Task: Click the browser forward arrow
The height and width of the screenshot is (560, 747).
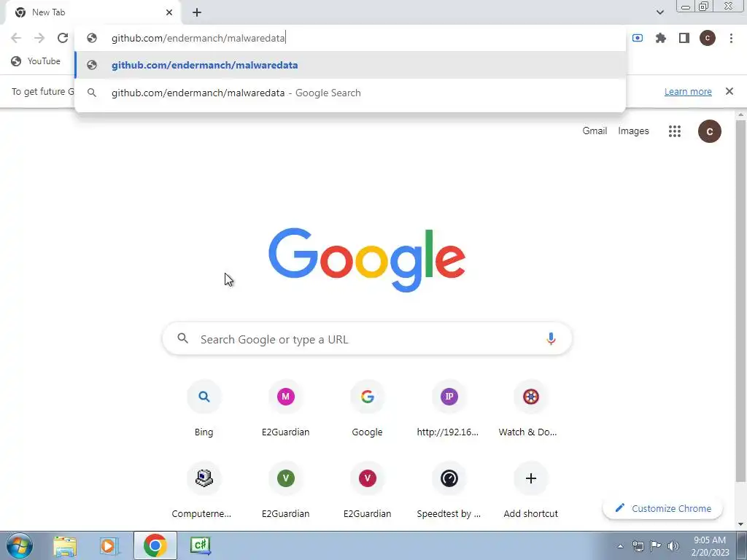Action: point(39,38)
